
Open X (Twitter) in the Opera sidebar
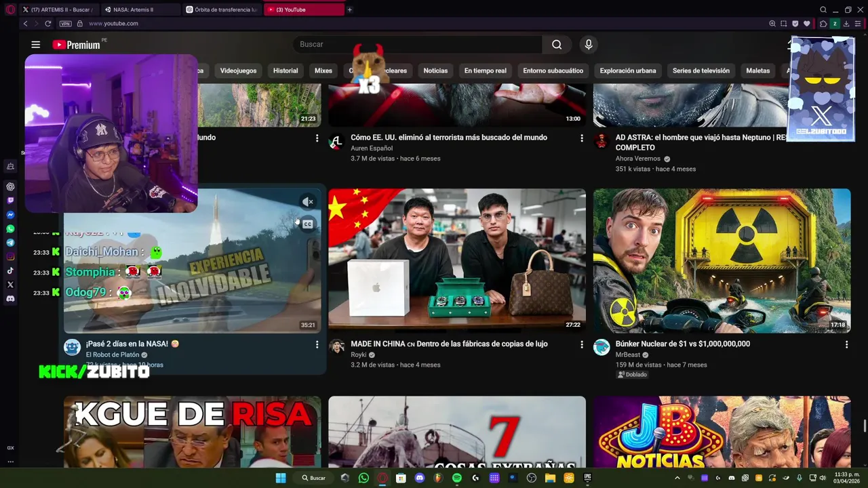tap(10, 285)
